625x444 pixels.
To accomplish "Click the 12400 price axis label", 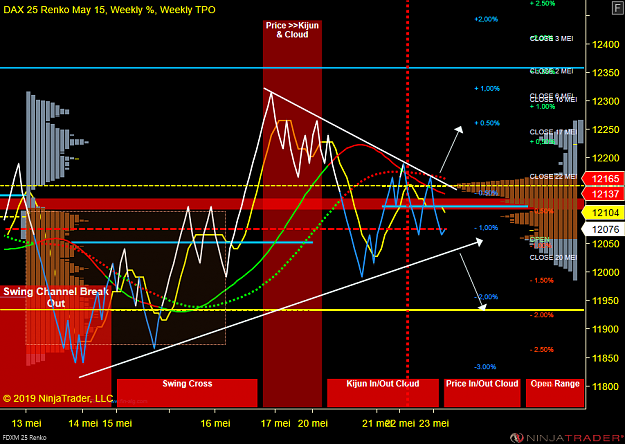I will tap(605, 44).
